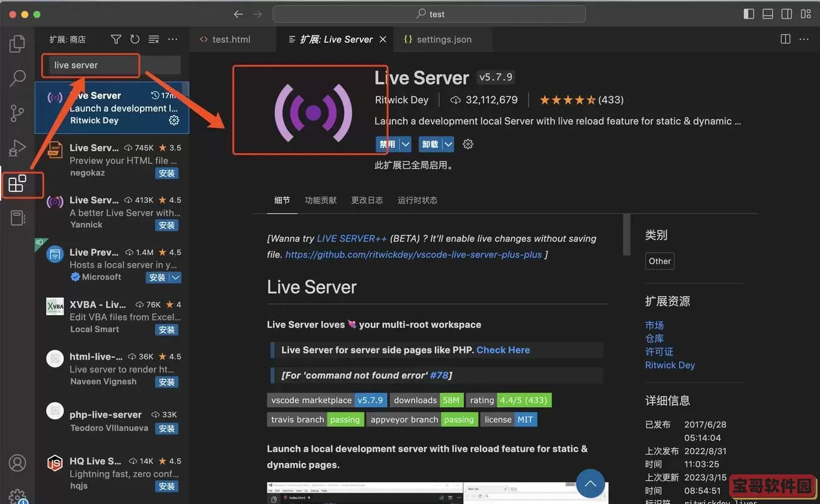Click the filter extensions funnel icon

click(x=116, y=39)
